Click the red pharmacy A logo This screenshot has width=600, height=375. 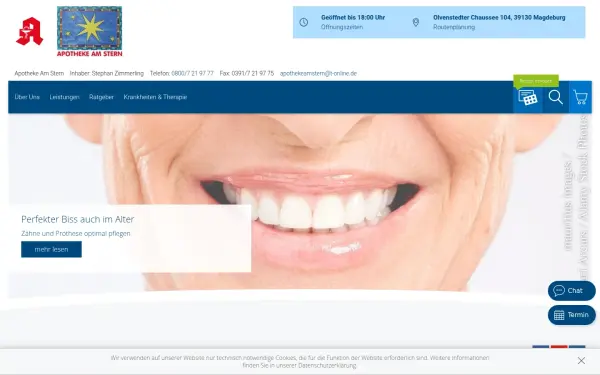(x=29, y=31)
